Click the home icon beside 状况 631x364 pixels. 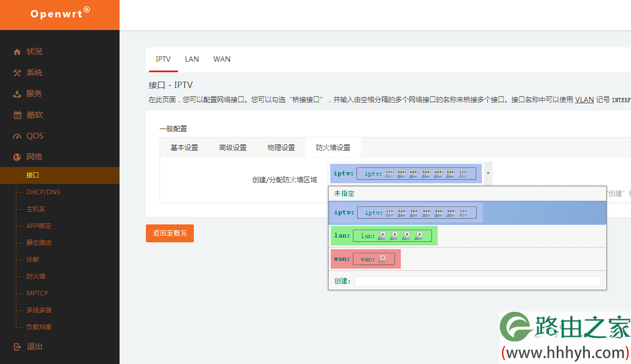[x=17, y=52]
